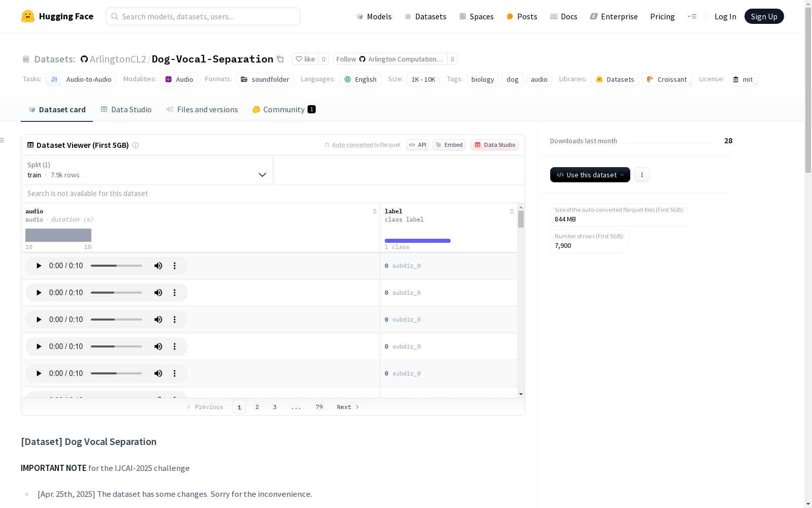Seek within the third audio progress bar
Viewport: 812px width, 508px height.
tap(116, 320)
